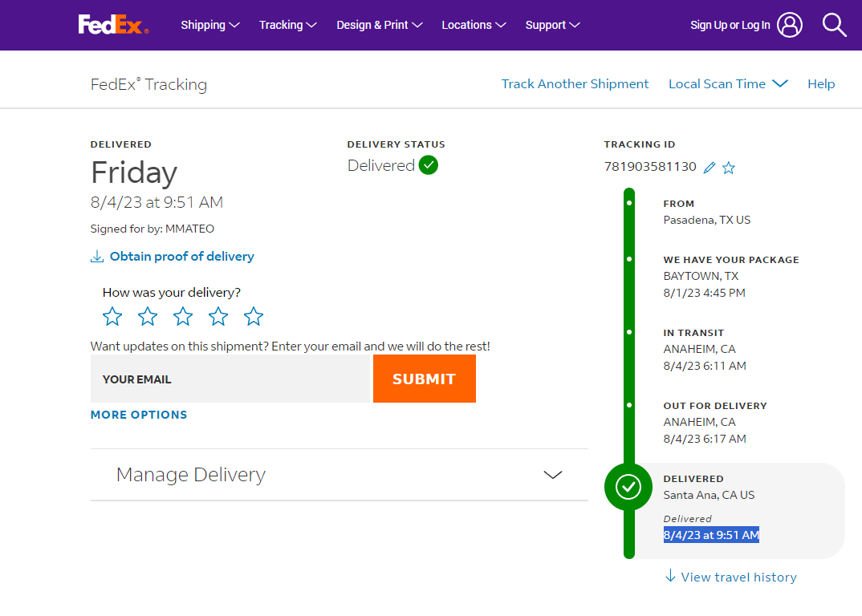862x616 pixels.
Task: Open the search magnifier icon
Action: (834, 25)
